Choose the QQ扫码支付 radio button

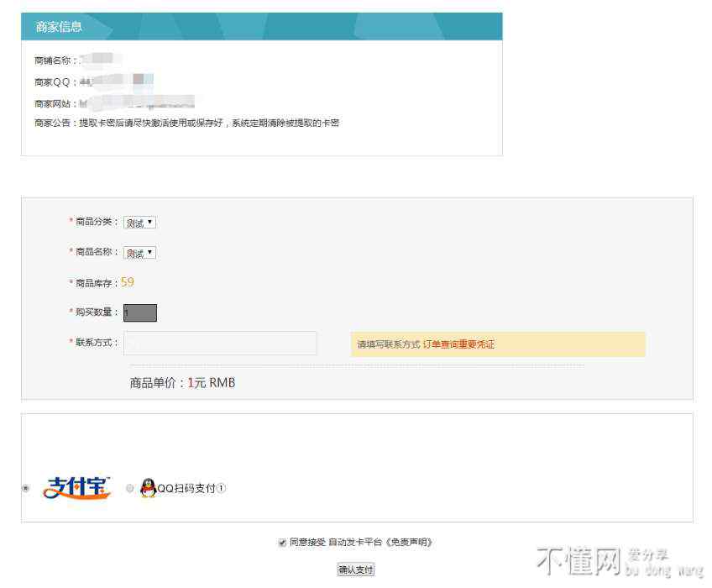130,488
